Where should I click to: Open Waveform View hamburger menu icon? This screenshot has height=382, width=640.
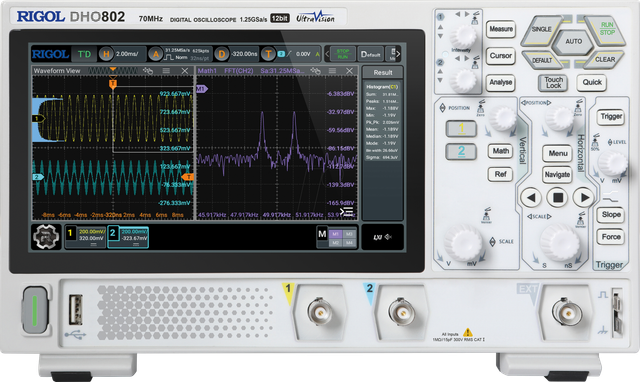pyautogui.click(x=166, y=71)
